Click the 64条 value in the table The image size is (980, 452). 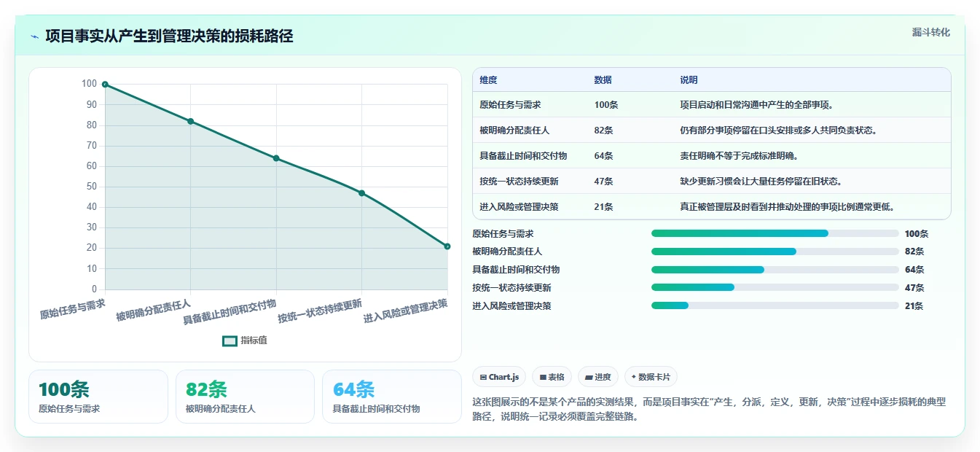point(603,156)
